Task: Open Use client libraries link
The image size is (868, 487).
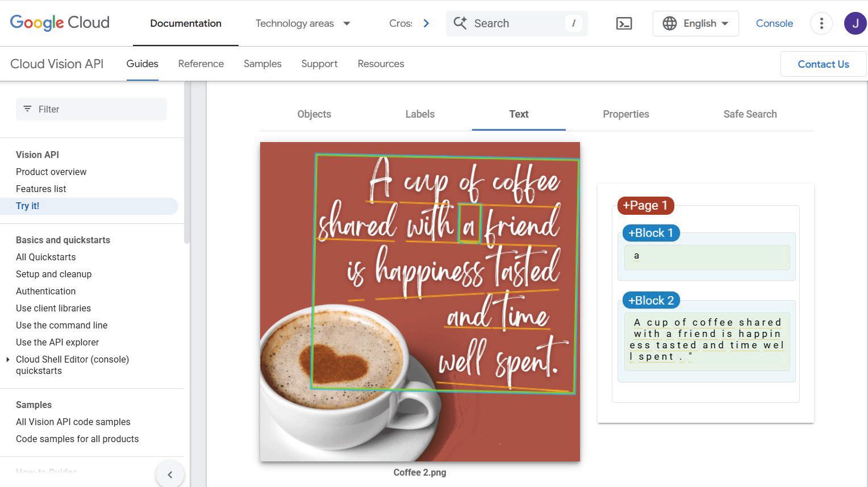Action: (x=53, y=308)
